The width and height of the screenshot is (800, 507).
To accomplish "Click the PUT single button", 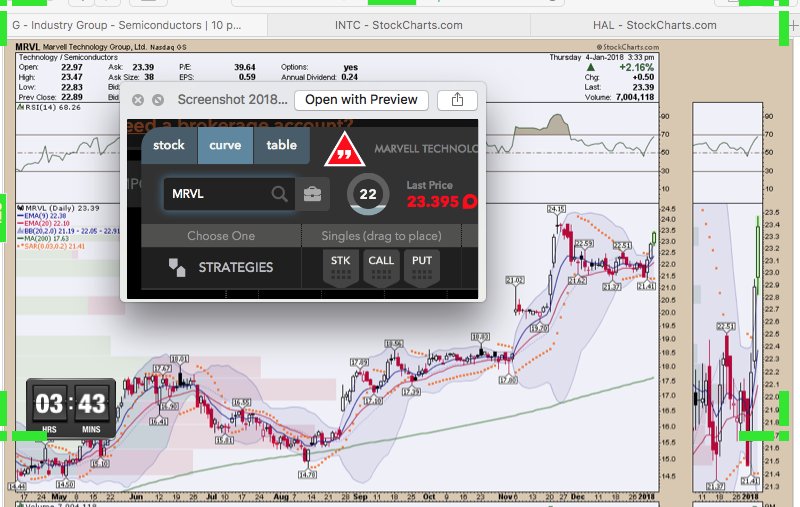I will 422,268.
